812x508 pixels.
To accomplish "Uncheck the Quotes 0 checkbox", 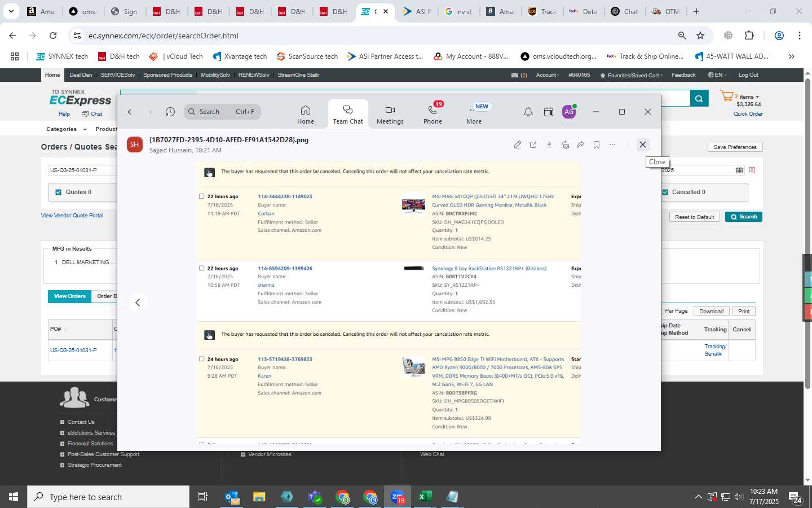I will [59, 192].
